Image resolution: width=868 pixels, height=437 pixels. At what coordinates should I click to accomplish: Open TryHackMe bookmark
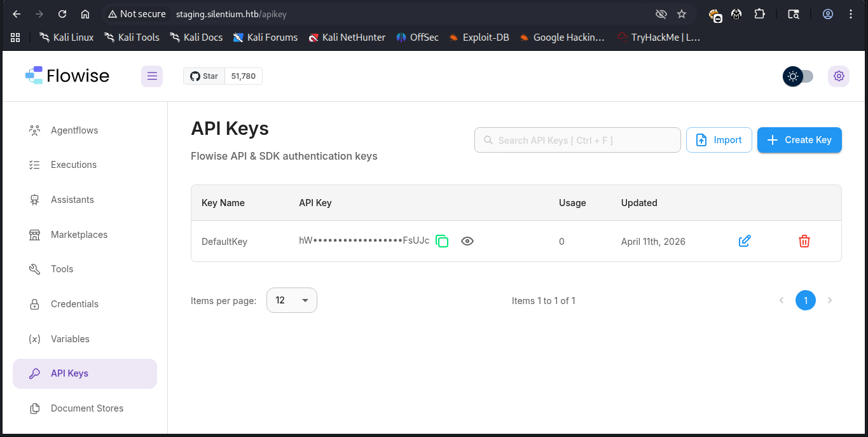[x=659, y=38]
